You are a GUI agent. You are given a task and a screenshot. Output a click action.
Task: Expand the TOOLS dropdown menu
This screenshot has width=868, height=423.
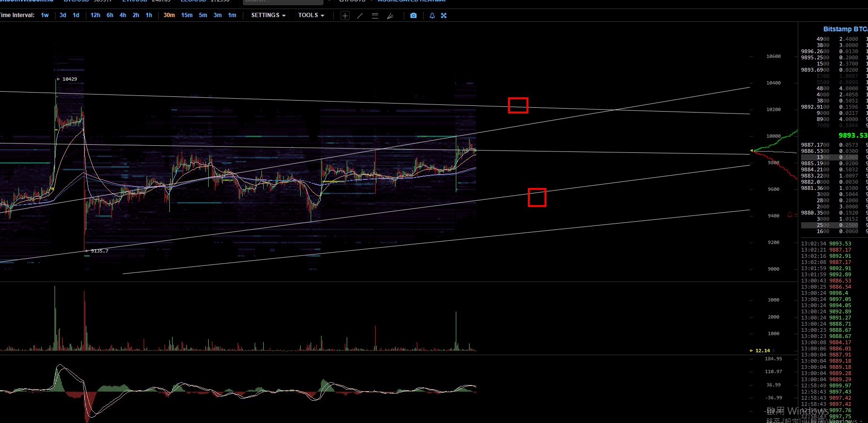(311, 15)
